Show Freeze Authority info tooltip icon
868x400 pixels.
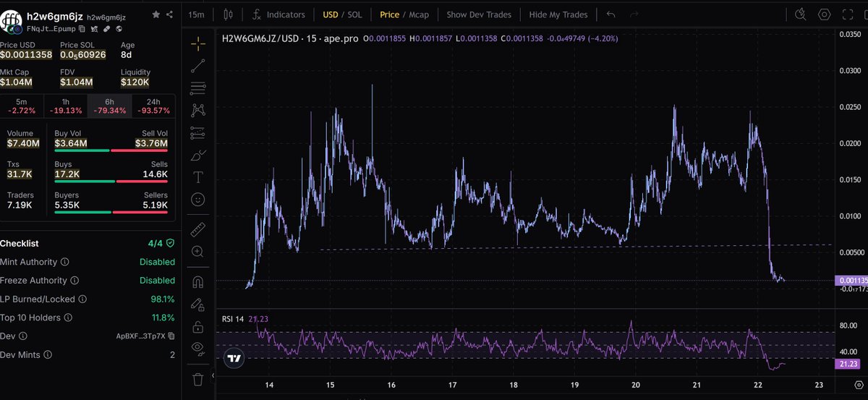pos(73,281)
